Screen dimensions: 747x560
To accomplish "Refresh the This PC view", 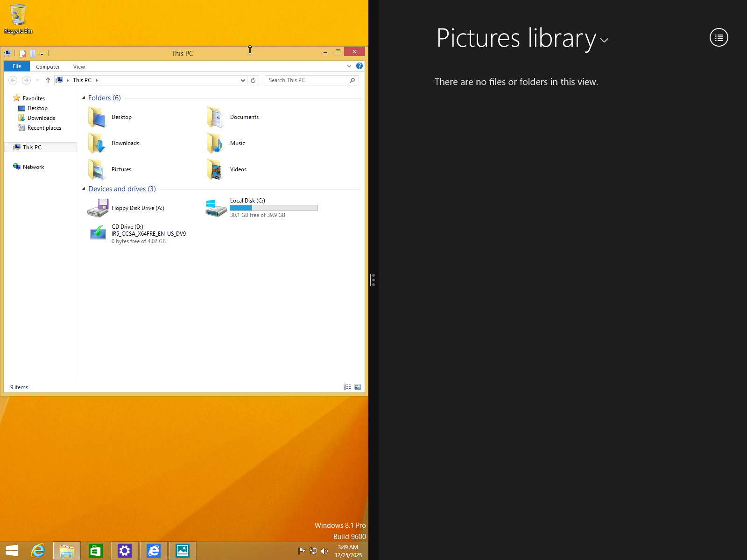I will pos(253,80).
